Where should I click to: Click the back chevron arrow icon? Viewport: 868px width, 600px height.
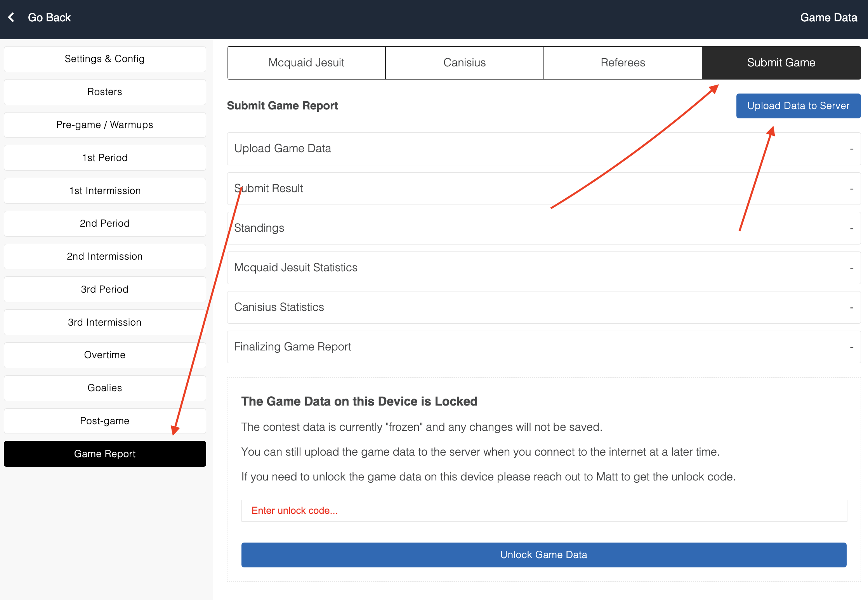pos(12,17)
